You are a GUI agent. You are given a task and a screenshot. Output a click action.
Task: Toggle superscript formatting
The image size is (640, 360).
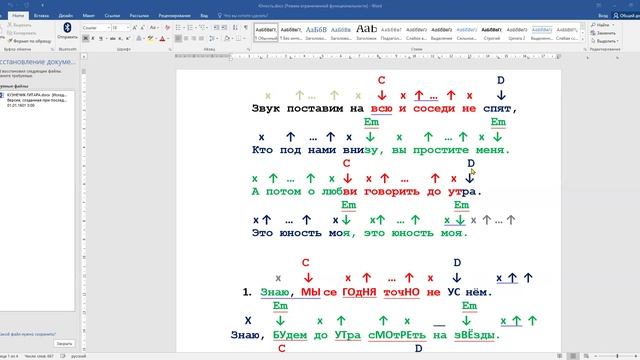(128, 38)
